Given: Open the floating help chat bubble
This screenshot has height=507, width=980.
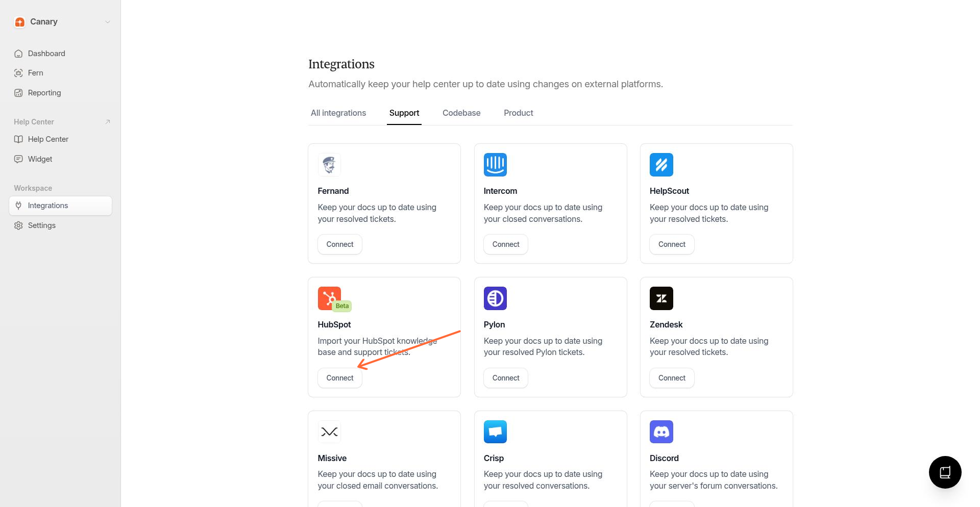Looking at the screenshot, I should [945, 472].
